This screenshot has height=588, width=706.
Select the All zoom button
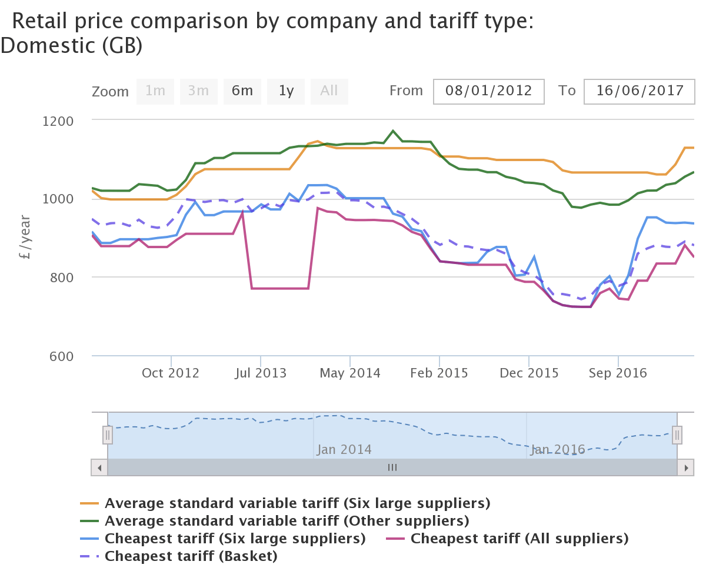pyautogui.click(x=329, y=91)
